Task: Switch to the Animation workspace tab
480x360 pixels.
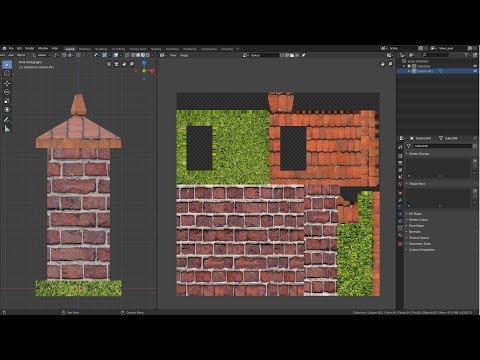Action: click(x=172, y=49)
